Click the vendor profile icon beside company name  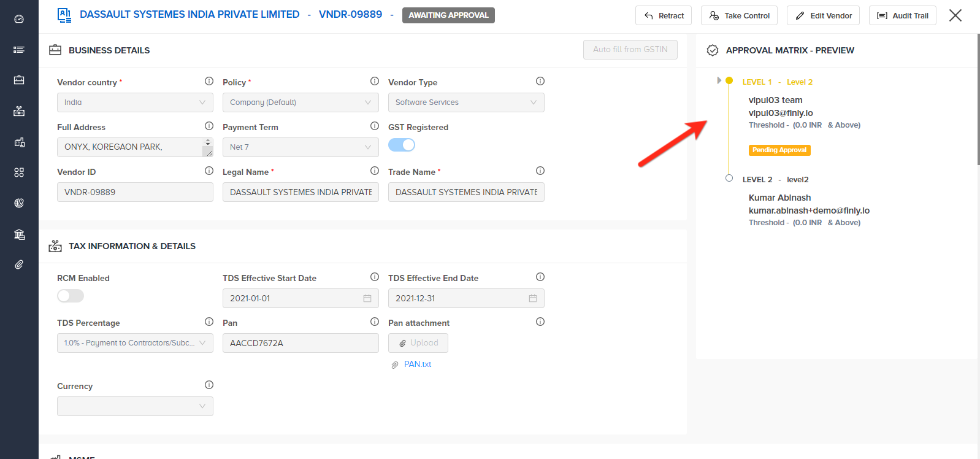(x=64, y=15)
